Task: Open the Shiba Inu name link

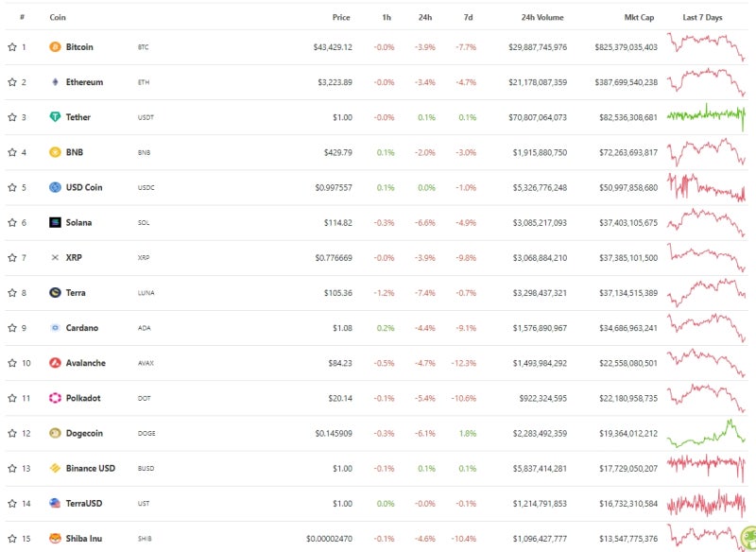Action: pyautogui.click(x=84, y=539)
